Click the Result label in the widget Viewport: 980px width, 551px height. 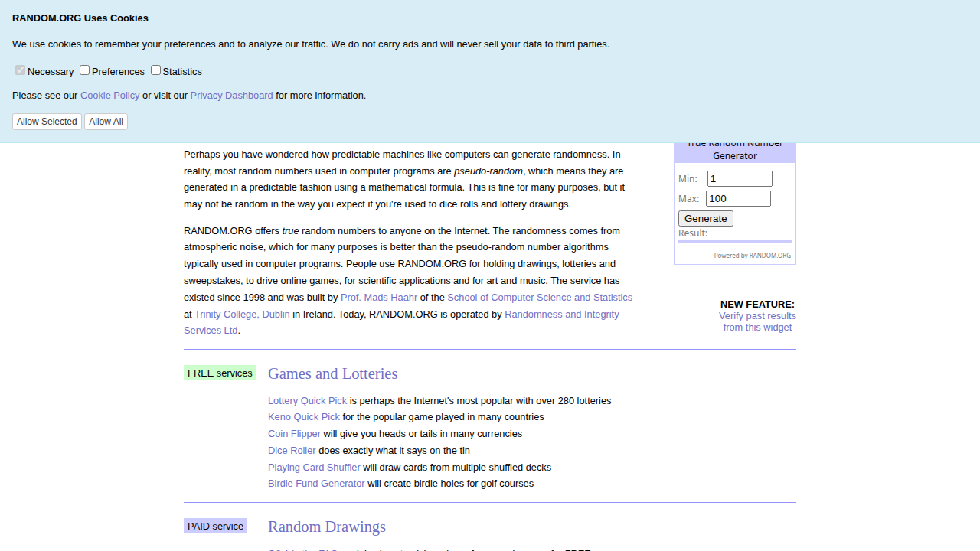pyautogui.click(x=693, y=233)
